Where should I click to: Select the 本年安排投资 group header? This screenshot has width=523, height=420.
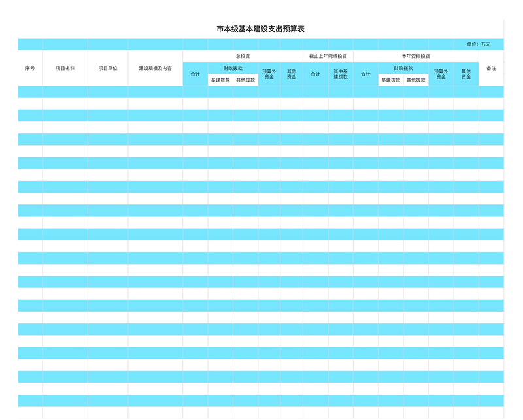(x=416, y=56)
